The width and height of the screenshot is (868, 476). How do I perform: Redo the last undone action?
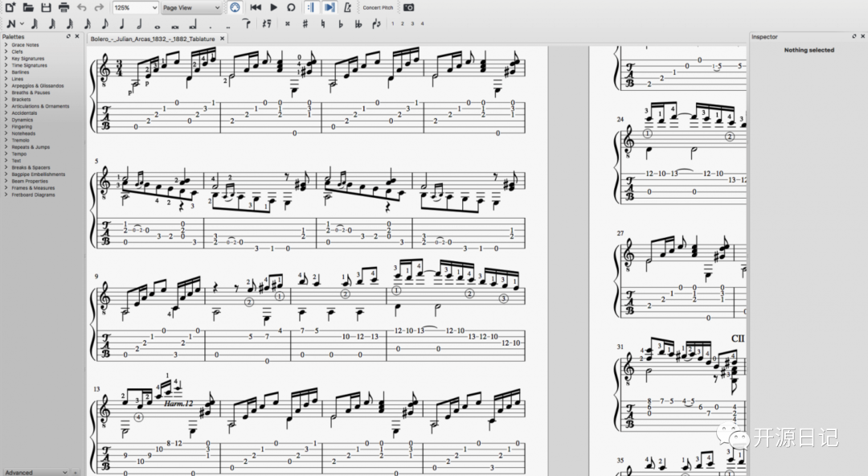(99, 8)
